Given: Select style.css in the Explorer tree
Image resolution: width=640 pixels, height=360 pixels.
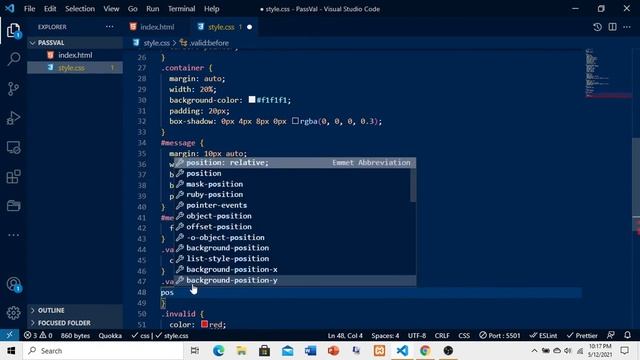Looking at the screenshot, I should point(75,68).
